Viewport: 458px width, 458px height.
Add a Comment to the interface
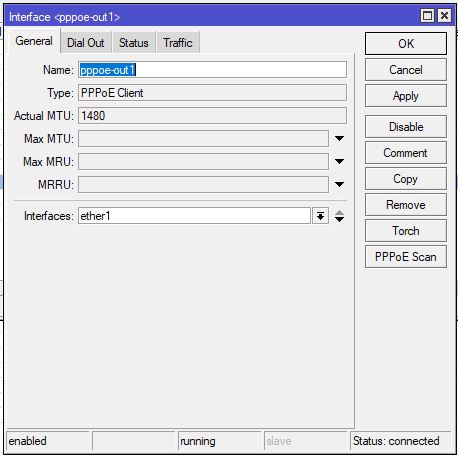pos(406,153)
